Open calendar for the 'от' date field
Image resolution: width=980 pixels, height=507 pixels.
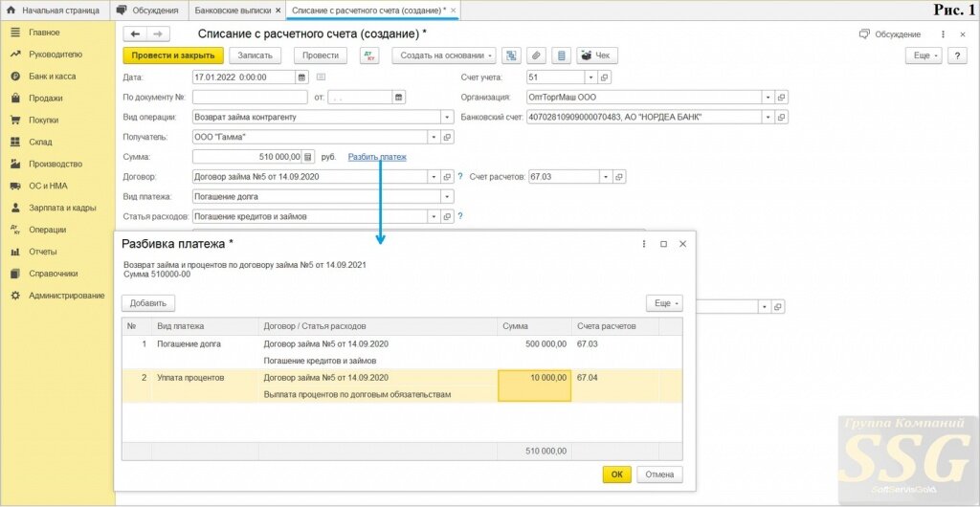[x=399, y=98]
